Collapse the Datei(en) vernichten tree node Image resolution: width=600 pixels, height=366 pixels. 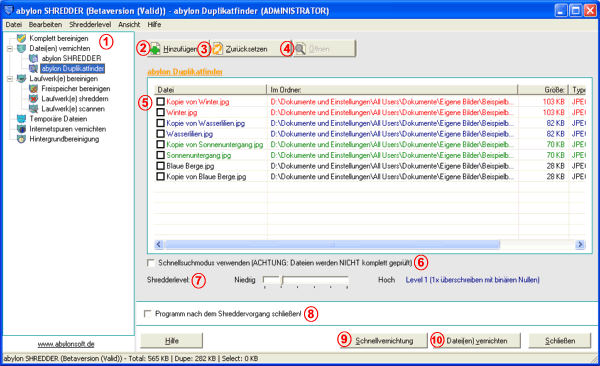(x=10, y=49)
